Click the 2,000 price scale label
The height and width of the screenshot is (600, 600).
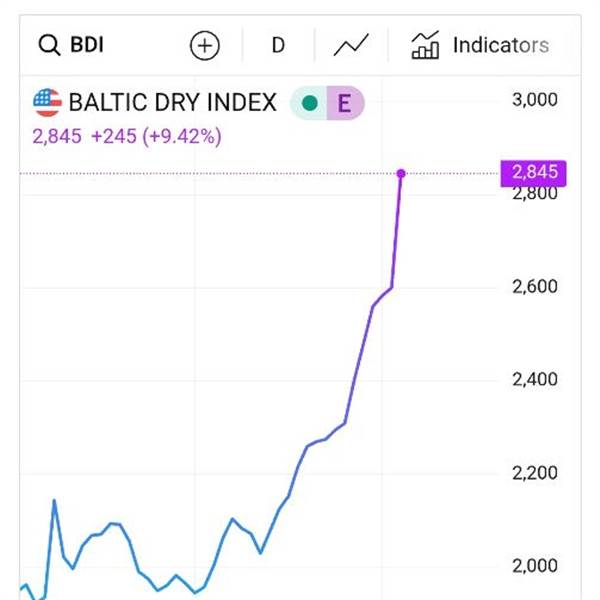[534, 566]
